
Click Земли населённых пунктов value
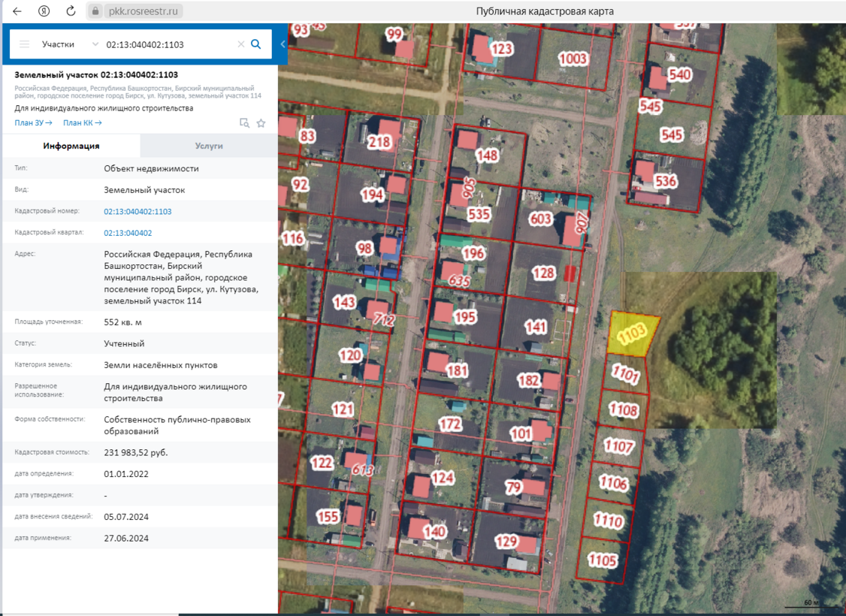161,365
